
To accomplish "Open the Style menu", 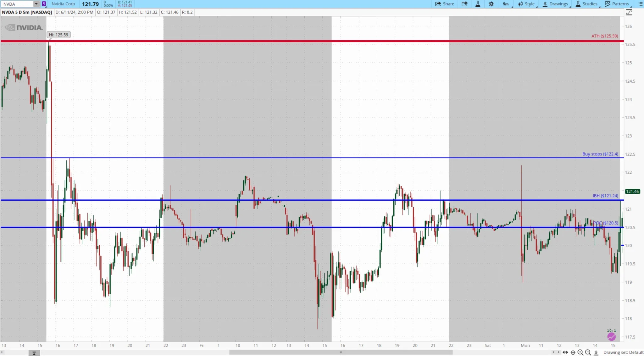I will tap(527, 4).
